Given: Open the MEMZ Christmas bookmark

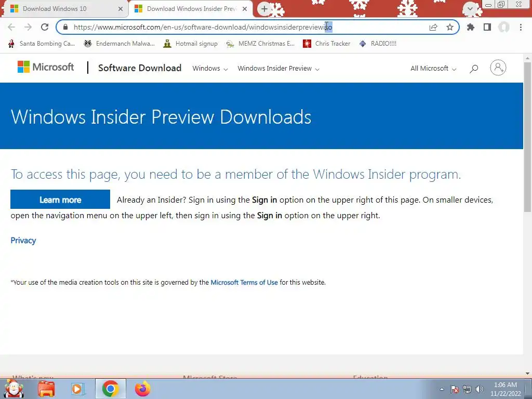Looking at the screenshot, I should 260,44.
